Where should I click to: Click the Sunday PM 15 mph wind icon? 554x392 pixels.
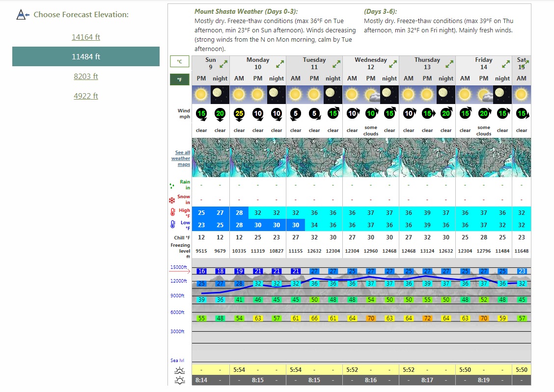coord(201,114)
